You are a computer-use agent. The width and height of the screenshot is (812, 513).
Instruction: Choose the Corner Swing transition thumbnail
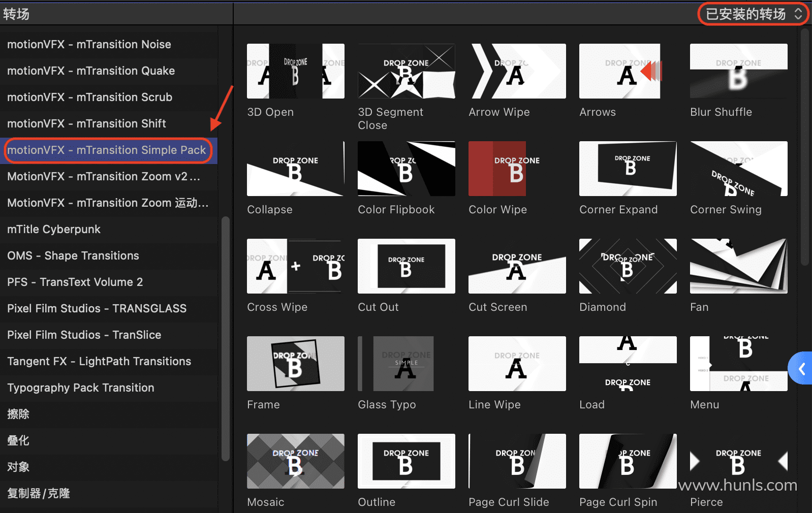coord(739,169)
